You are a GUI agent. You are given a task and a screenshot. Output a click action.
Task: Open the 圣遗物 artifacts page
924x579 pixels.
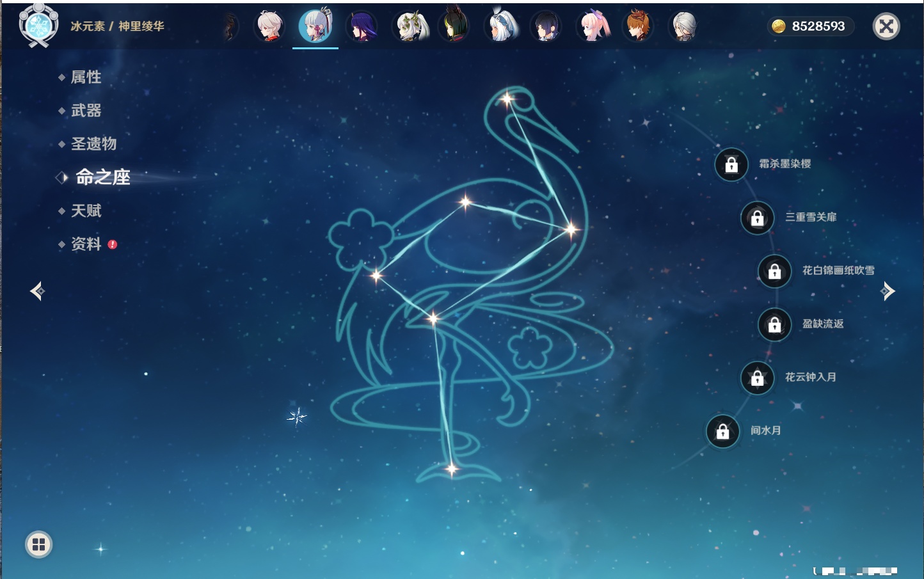coord(93,144)
